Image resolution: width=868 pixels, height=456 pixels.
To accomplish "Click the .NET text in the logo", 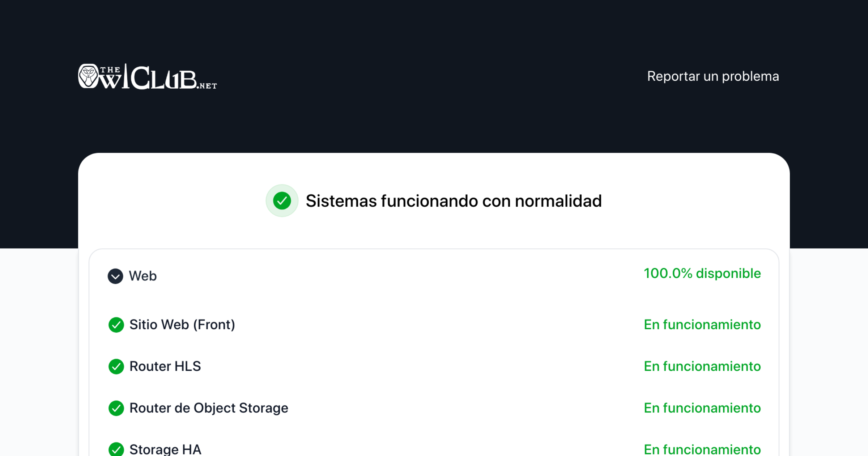I will point(207,86).
